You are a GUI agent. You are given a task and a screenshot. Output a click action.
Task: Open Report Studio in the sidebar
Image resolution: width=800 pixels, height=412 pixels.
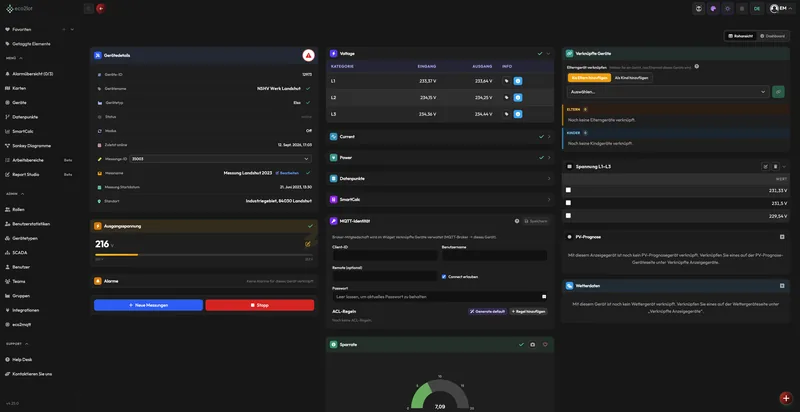[26, 174]
